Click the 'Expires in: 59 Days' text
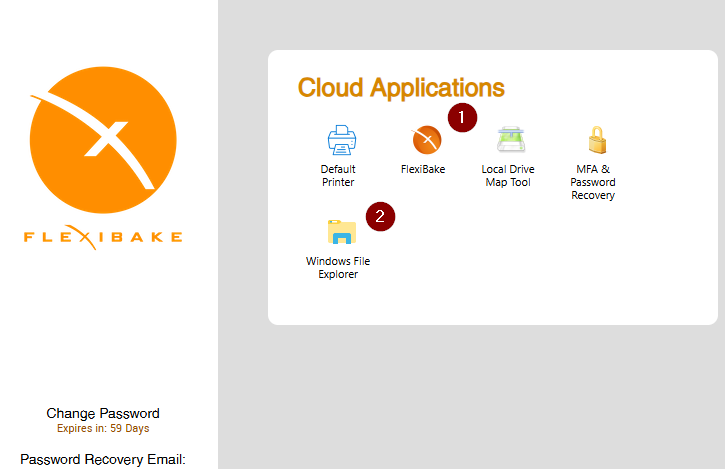The image size is (725, 469). coord(103,428)
